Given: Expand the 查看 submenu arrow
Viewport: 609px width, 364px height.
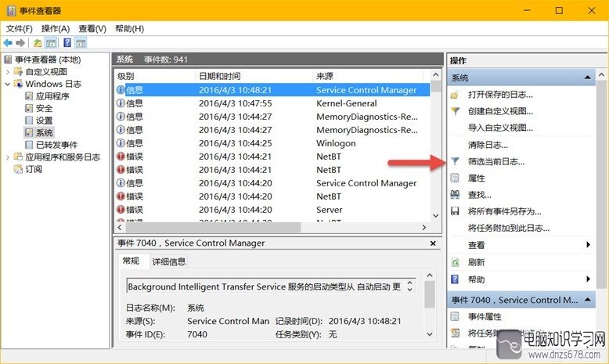Looking at the screenshot, I should [589, 245].
